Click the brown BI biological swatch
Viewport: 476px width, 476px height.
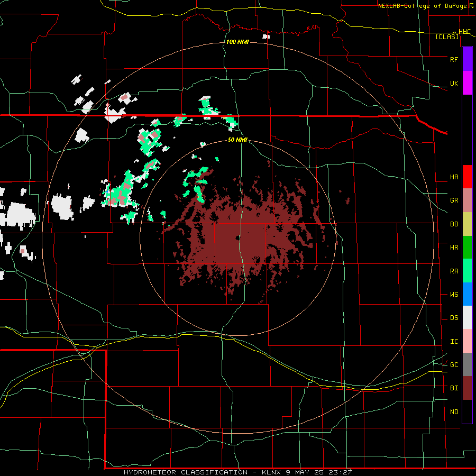467,388
